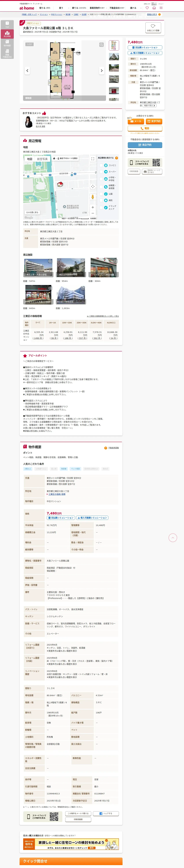Open 印刷用画面 in right sidebar
Screen dimensions: 184x868
click(134, 172)
